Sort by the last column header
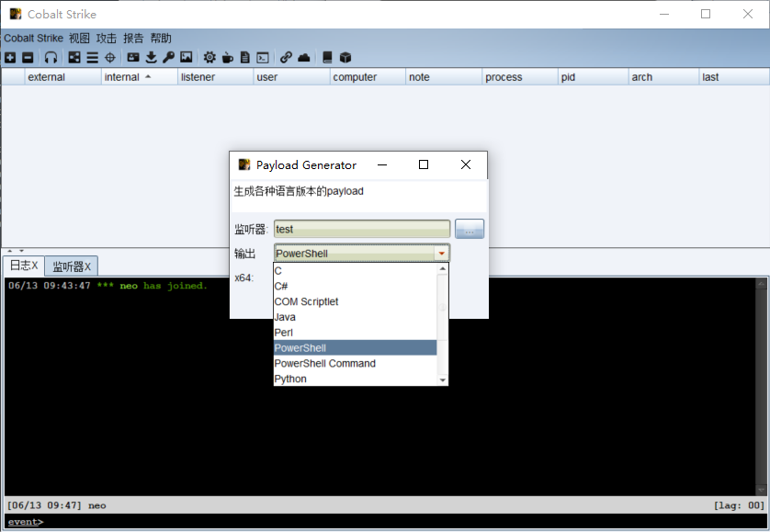 pyautogui.click(x=733, y=77)
